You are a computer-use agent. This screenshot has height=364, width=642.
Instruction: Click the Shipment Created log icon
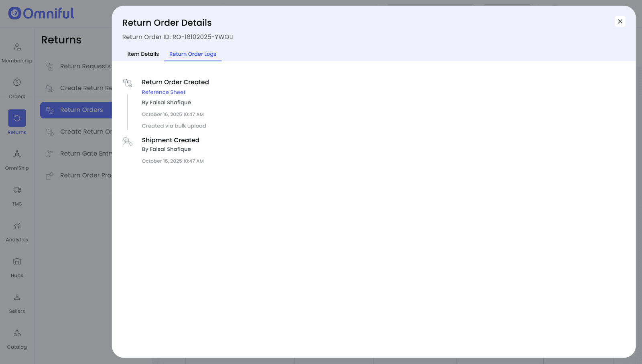click(x=128, y=142)
